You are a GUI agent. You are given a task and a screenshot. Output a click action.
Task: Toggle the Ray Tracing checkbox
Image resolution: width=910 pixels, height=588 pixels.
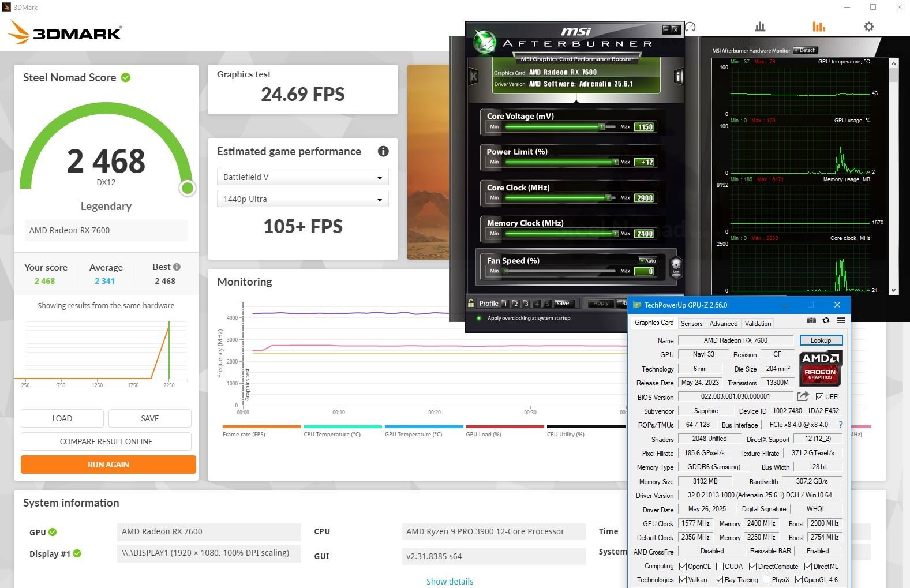point(720,579)
